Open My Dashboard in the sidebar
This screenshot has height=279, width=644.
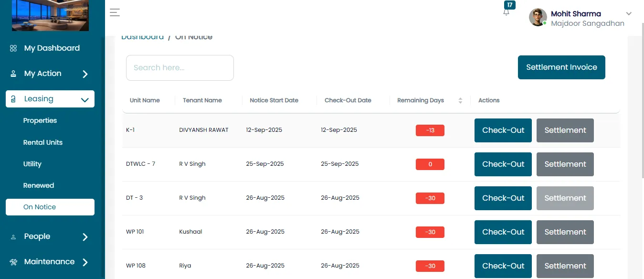click(52, 48)
